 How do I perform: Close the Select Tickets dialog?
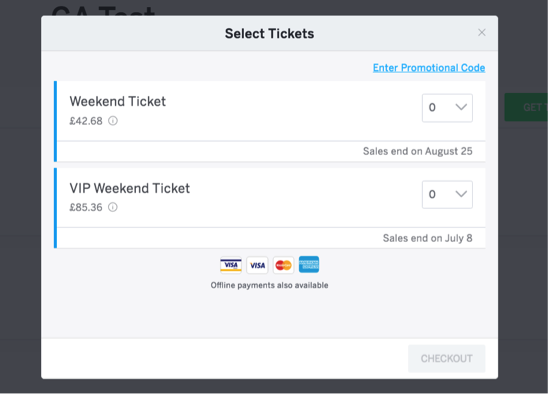point(482,33)
